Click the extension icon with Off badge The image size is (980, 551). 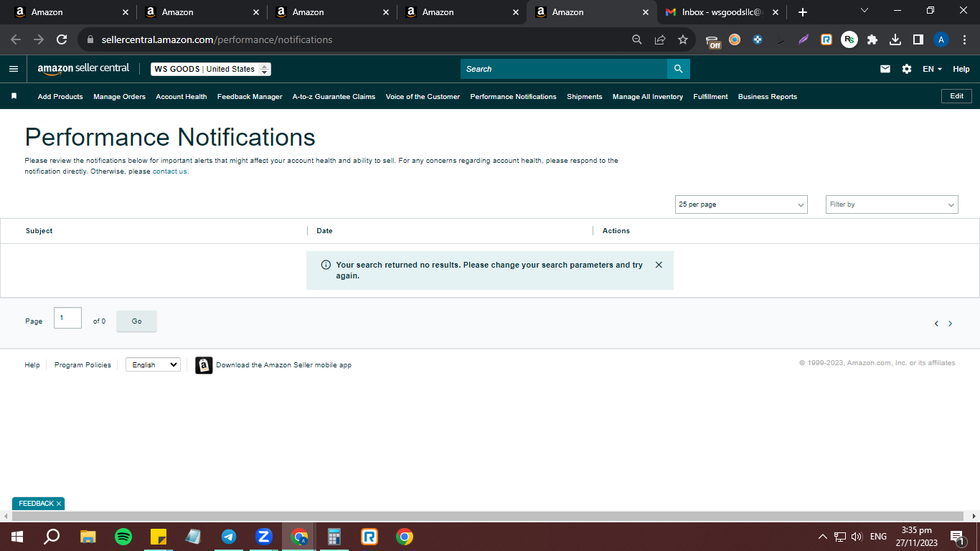[712, 41]
